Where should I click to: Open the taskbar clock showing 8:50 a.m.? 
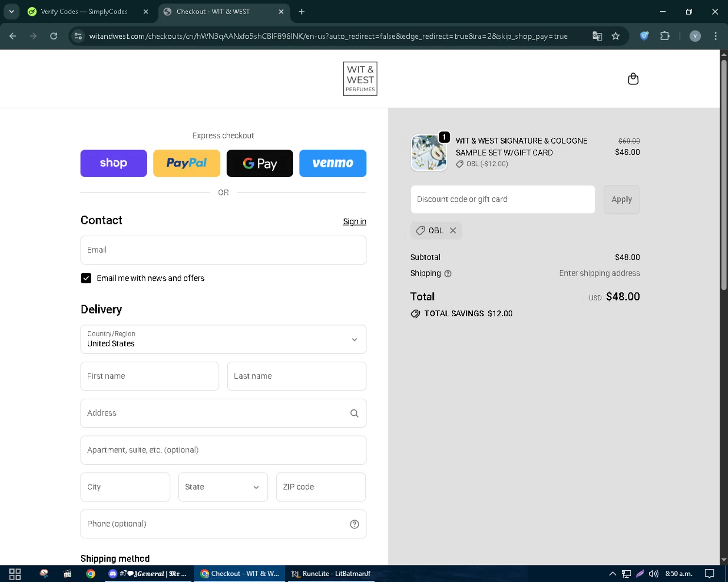pyautogui.click(x=679, y=574)
